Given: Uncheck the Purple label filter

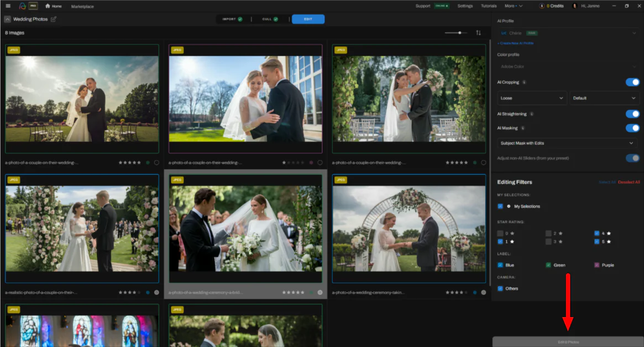Looking at the screenshot, I should click(597, 265).
